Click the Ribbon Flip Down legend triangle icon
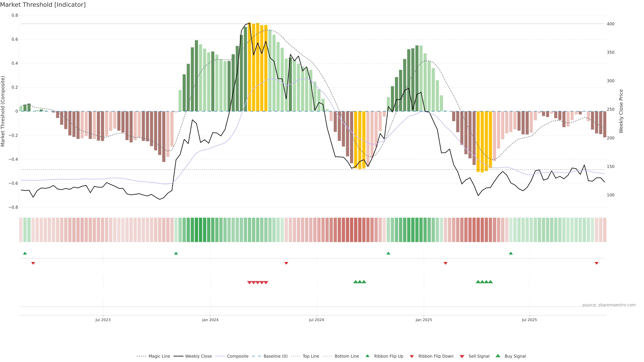The width and height of the screenshot is (644, 362). [412, 356]
